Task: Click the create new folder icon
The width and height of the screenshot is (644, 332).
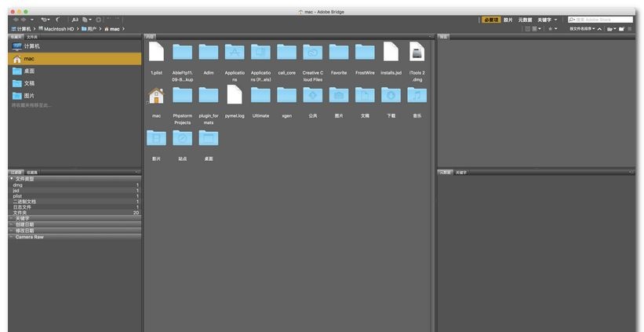Action: (621, 29)
